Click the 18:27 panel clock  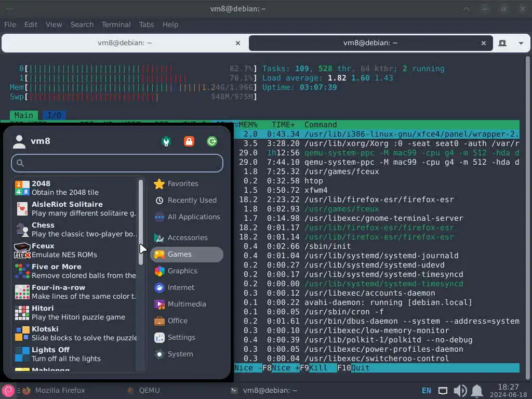click(508, 391)
